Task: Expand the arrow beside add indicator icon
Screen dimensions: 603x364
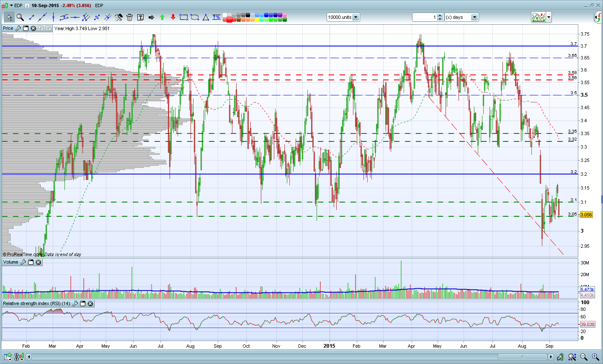Action: [549, 17]
